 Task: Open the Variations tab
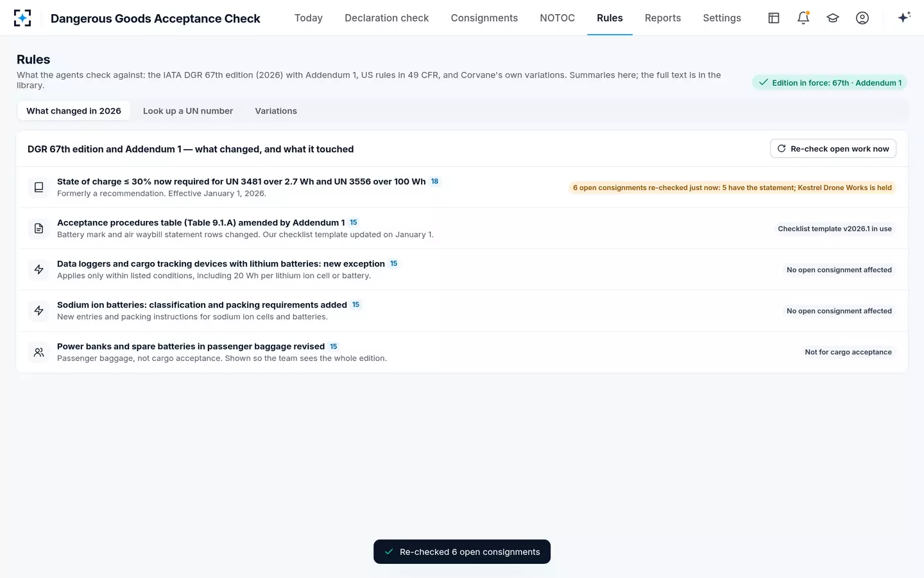click(x=276, y=111)
